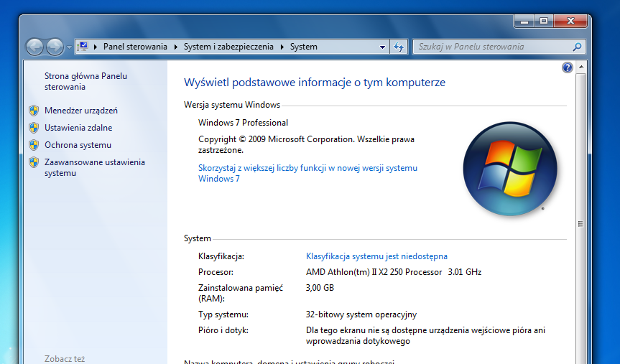Expand the arrow after System i zabezpieczenia

coord(282,47)
